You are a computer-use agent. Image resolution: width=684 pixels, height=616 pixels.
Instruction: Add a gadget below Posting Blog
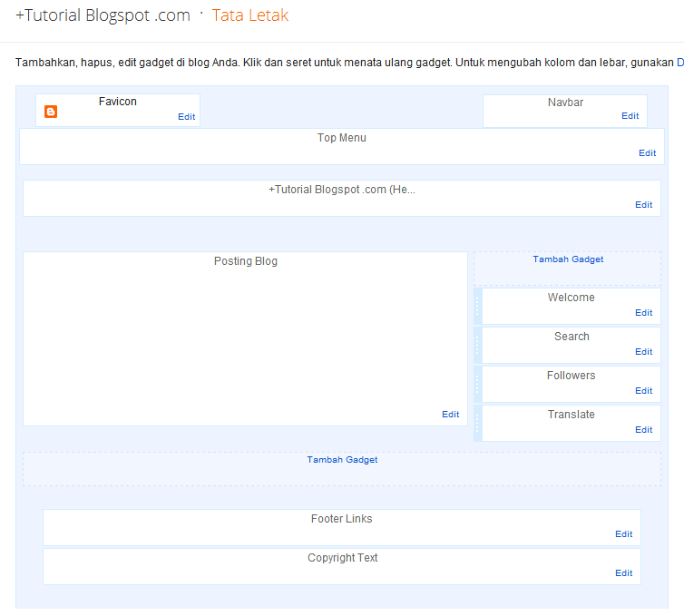(342, 460)
